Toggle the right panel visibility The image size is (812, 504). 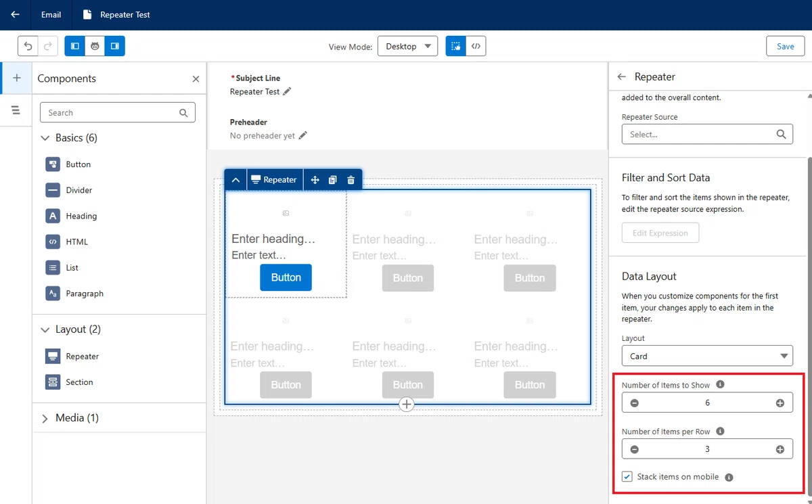click(x=115, y=46)
